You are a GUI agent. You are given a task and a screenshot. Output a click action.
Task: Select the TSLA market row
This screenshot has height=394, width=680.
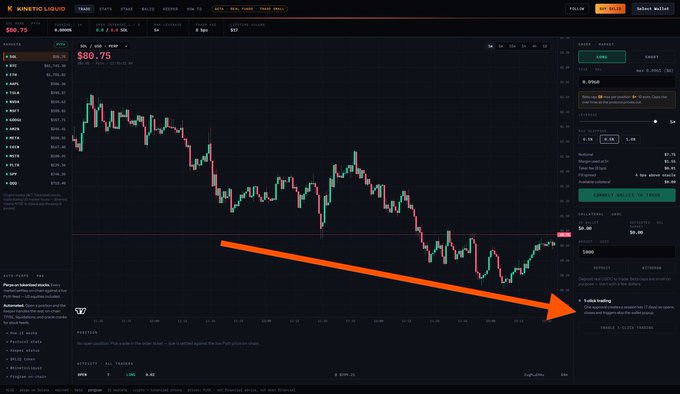pos(36,93)
